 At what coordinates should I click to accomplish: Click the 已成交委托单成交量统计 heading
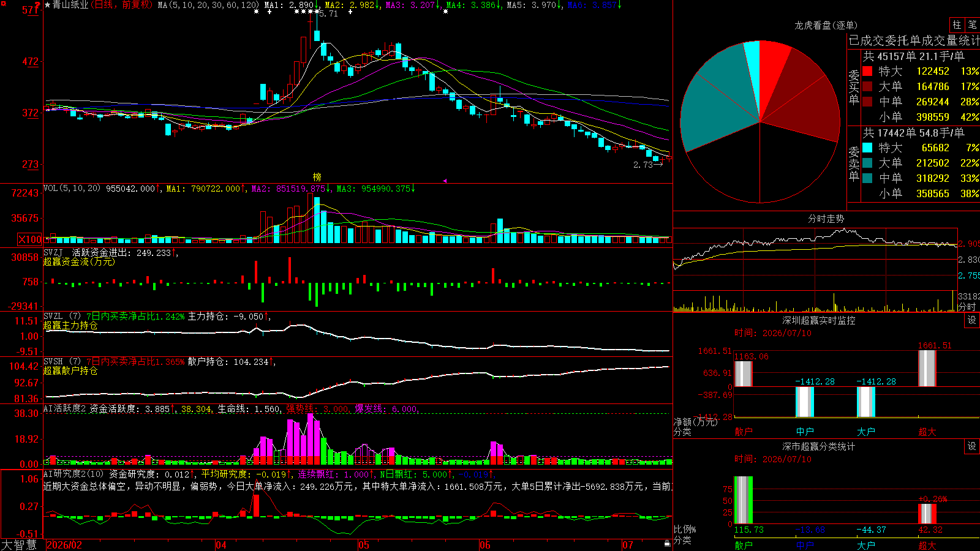tap(914, 40)
